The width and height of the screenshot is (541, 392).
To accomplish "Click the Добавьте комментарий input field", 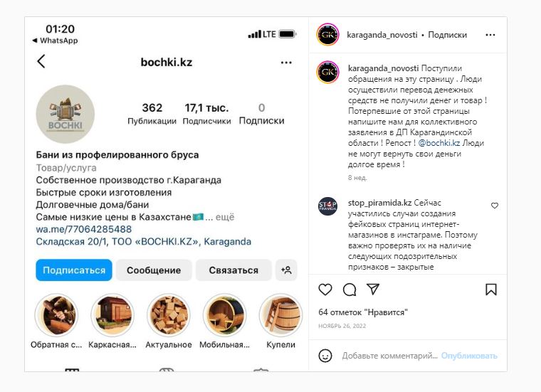I will point(390,356).
